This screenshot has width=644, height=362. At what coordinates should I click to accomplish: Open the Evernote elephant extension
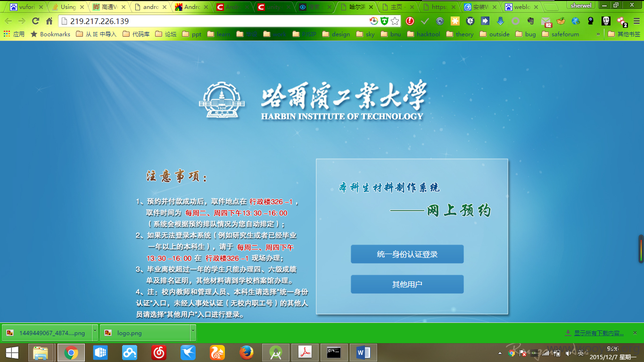[x=530, y=21]
